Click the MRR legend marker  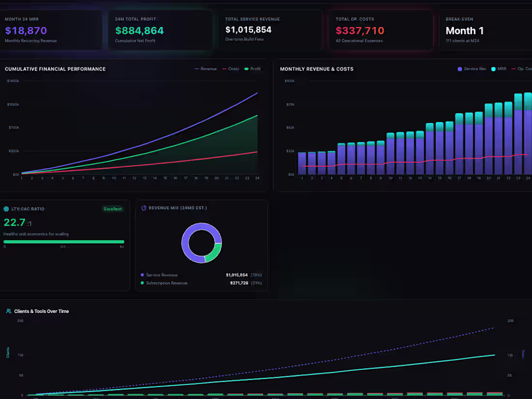(x=493, y=69)
